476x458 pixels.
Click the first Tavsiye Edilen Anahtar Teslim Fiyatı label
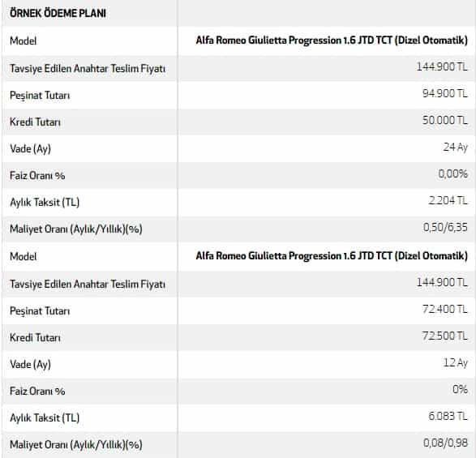(88, 69)
